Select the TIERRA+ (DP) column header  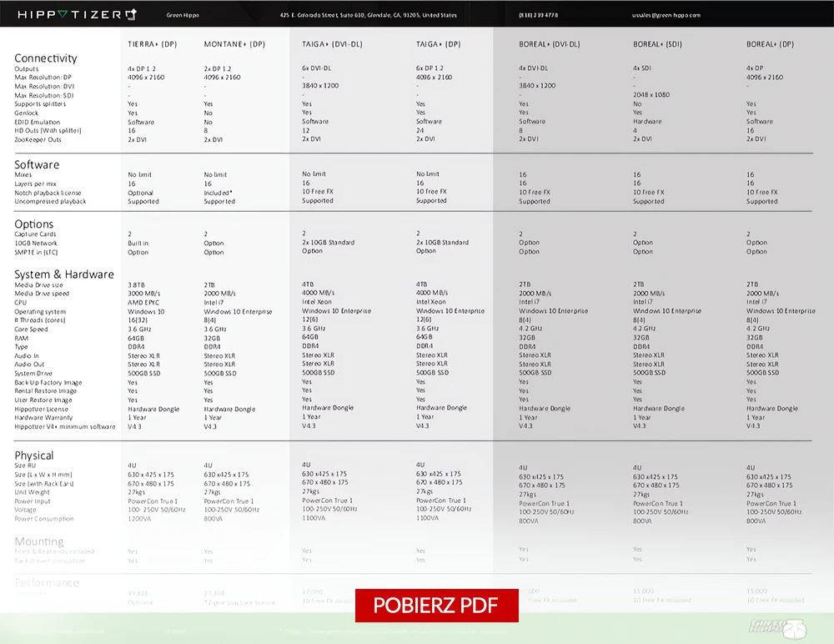(152, 44)
